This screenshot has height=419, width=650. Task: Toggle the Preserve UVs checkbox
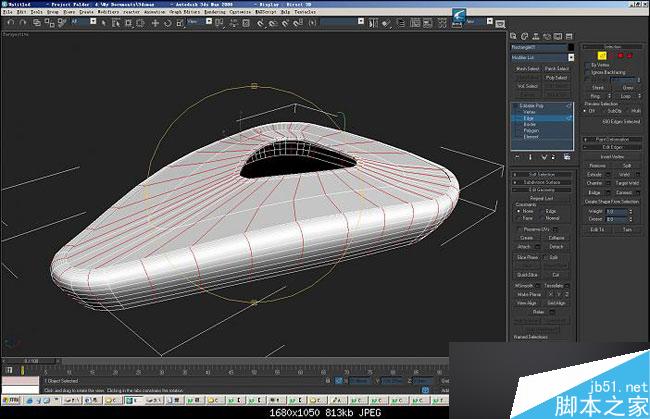pyautogui.click(x=520, y=229)
